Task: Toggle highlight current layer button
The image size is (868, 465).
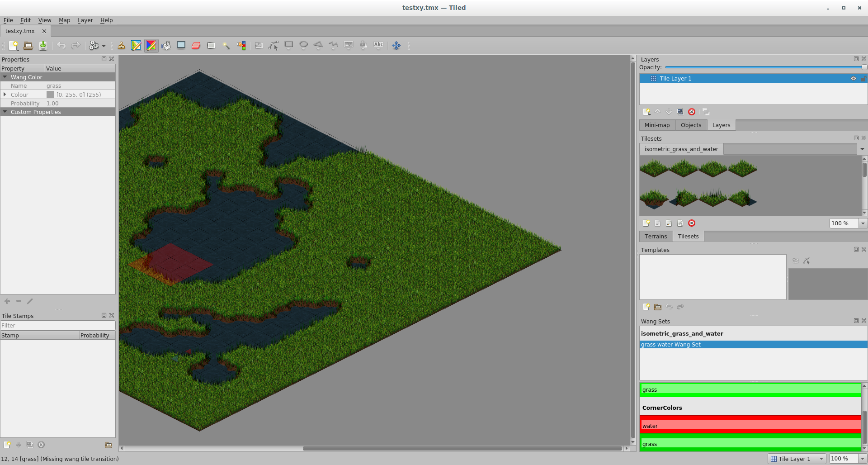Action: click(x=706, y=112)
